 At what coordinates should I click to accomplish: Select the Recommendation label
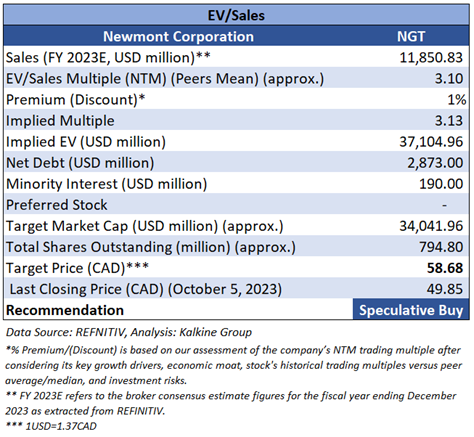pyautogui.click(x=65, y=310)
